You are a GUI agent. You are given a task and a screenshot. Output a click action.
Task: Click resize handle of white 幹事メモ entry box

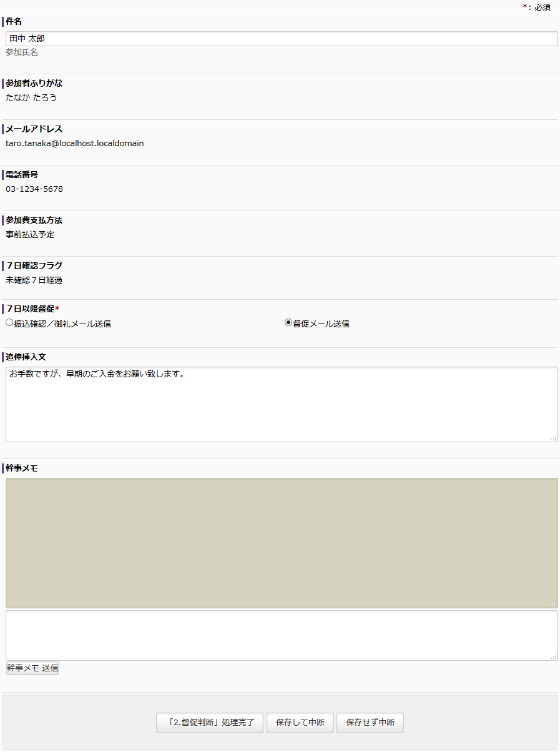(x=553, y=656)
